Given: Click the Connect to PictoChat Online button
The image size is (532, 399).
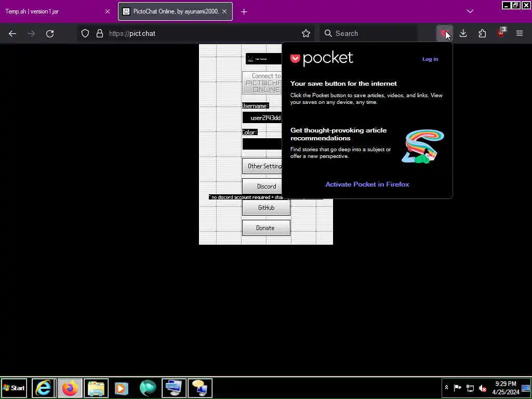Looking at the screenshot, I should (262, 83).
